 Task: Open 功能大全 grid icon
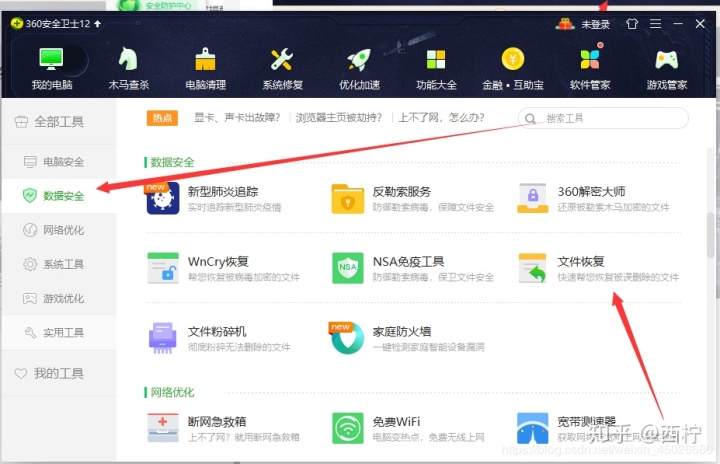(436, 59)
